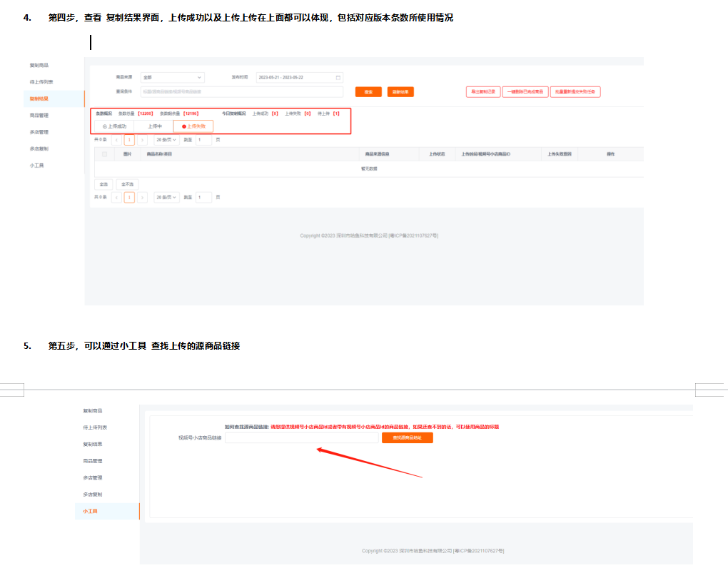Go to previous page in top pagination
This screenshot has width=728, height=588.
[x=116, y=140]
